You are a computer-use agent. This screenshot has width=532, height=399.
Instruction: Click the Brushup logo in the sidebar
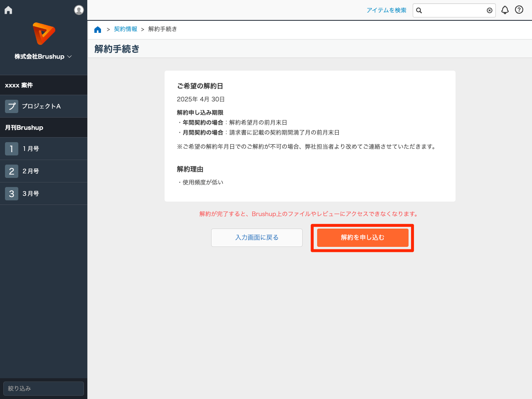(44, 34)
